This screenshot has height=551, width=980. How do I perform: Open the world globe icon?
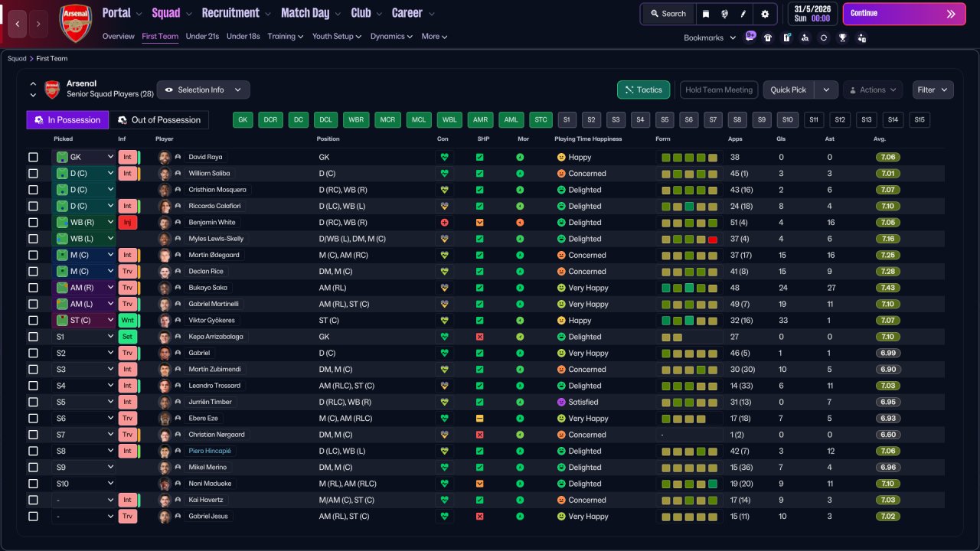click(724, 14)
